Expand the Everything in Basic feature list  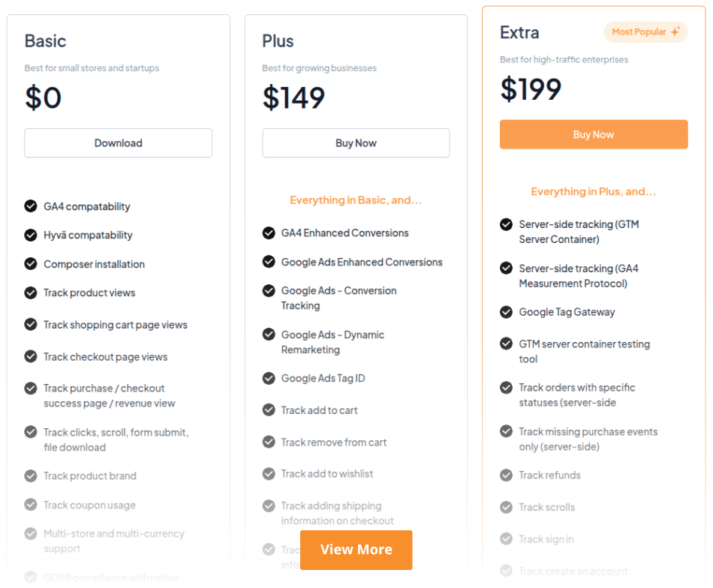(x=356, y=200)
